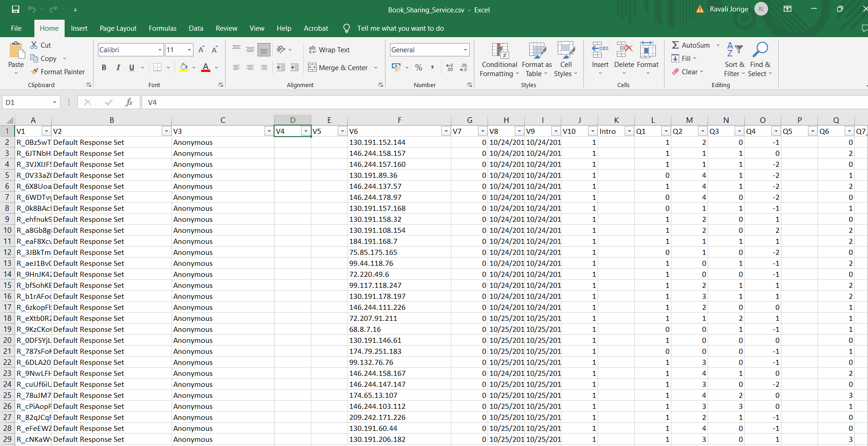Toggle Wrap Text on selected cell
868x446 pixels.
coord(329,50)
